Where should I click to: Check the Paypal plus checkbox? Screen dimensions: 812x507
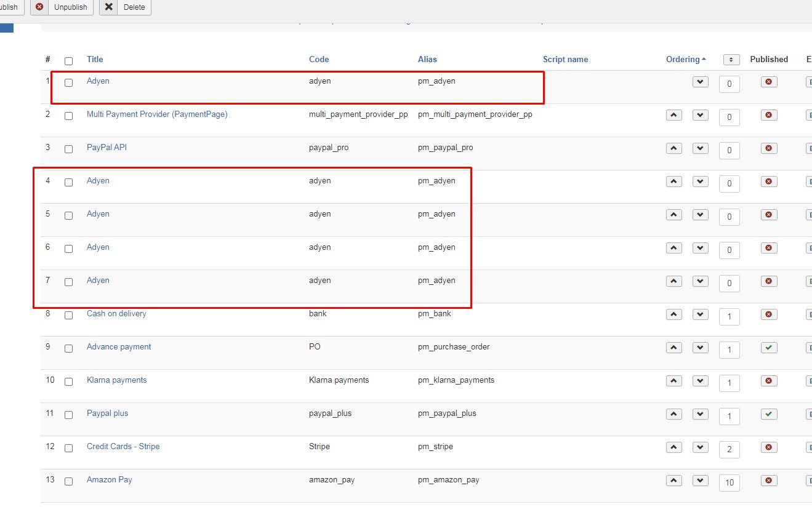68,415
